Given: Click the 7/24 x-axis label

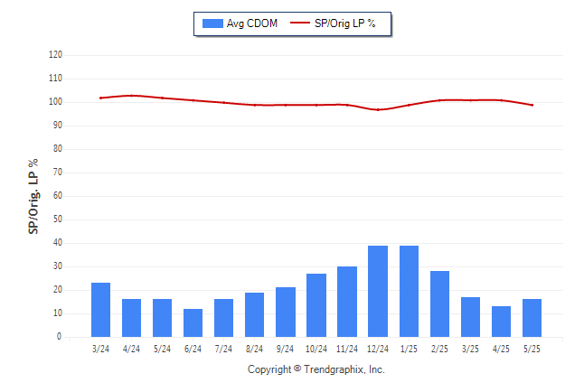Looking at the screenshot, I should (x=224, y=349).
